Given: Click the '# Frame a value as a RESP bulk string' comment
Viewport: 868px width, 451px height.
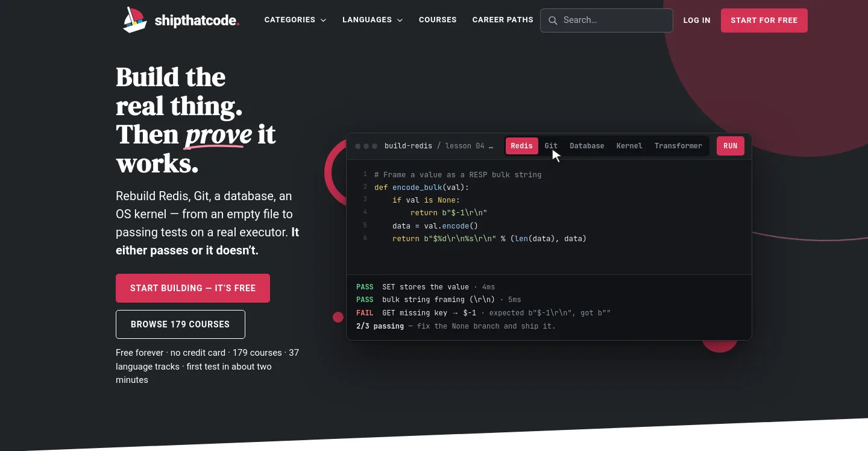Looking at the screenshot, I should (458, 174).
